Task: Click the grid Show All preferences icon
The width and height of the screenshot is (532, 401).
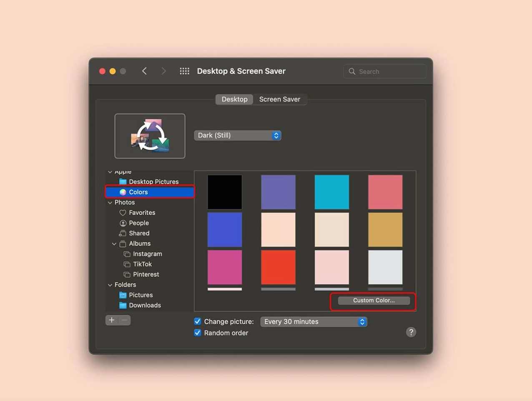Action: click(x=184, y=71)
